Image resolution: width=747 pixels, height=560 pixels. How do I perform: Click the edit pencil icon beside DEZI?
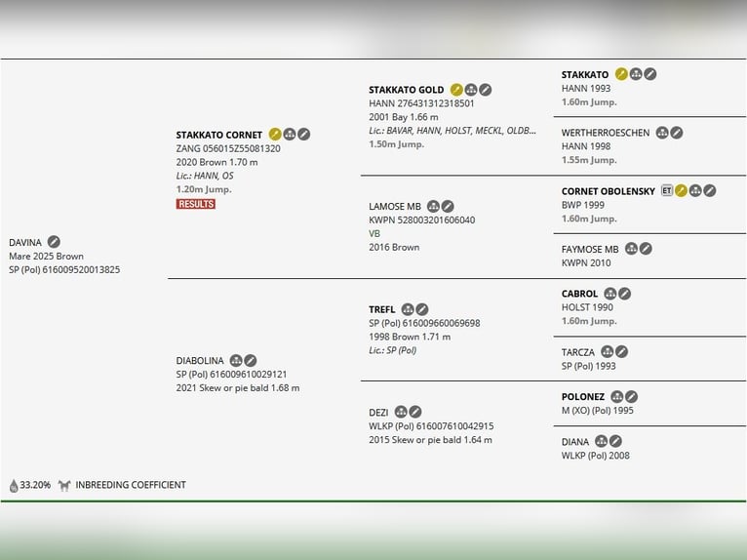(415, 412)
